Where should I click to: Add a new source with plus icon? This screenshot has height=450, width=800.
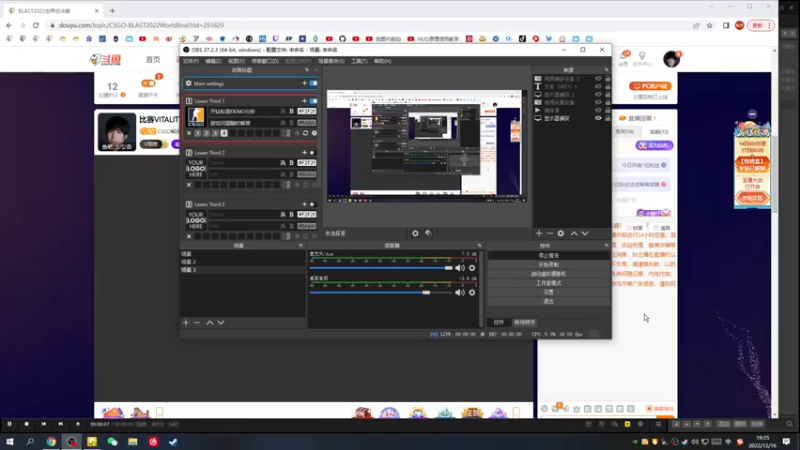(x=539, y=233)
